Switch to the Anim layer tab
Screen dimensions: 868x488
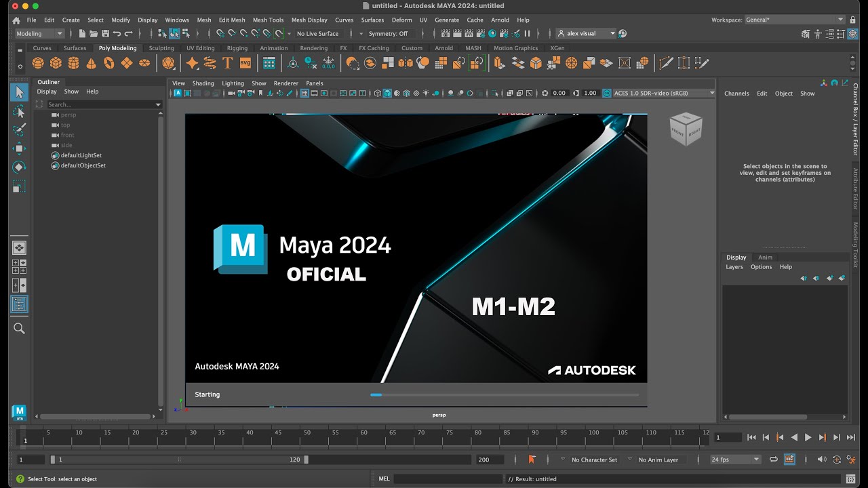765,258
